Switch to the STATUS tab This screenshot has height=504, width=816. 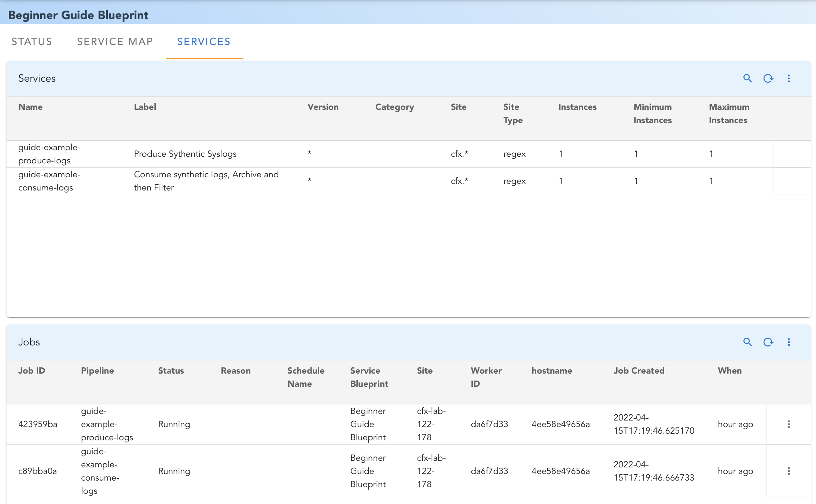pos(32,42)
